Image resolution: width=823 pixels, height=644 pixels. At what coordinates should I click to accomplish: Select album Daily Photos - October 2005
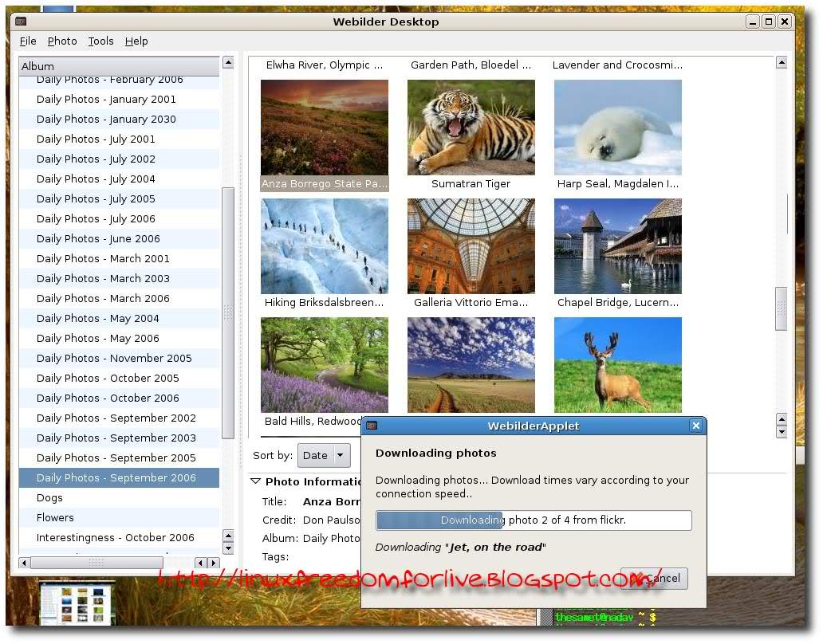(108, 379)
